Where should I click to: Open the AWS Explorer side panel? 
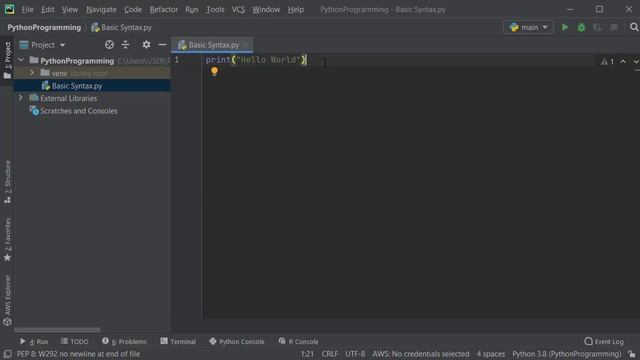coord(7,300)
